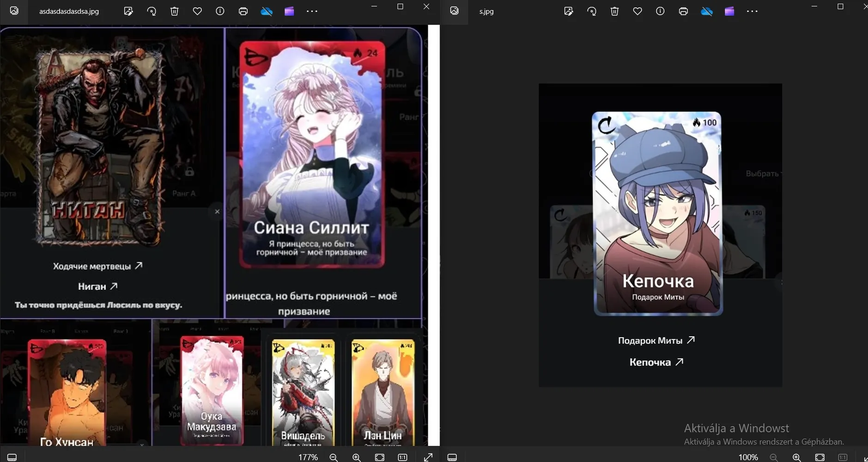Minimize the s.jpg window
Screen dimensions: 868x462
[x=814, y=6]
